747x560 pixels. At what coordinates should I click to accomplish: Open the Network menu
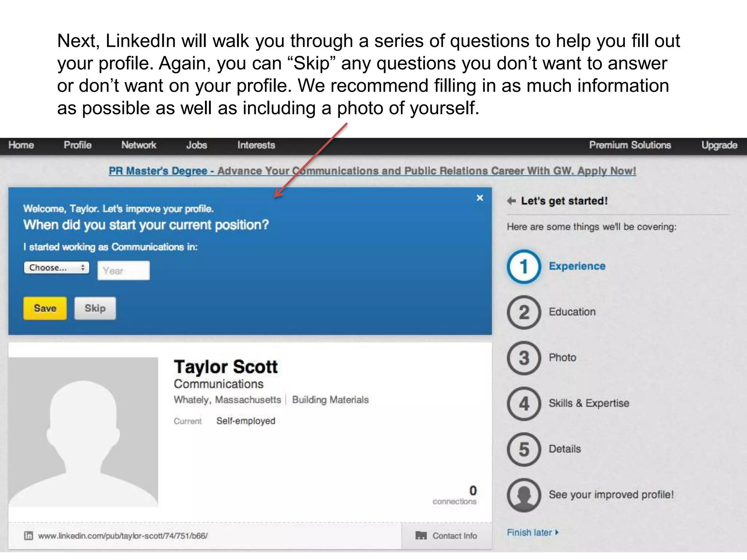[139, 145]
